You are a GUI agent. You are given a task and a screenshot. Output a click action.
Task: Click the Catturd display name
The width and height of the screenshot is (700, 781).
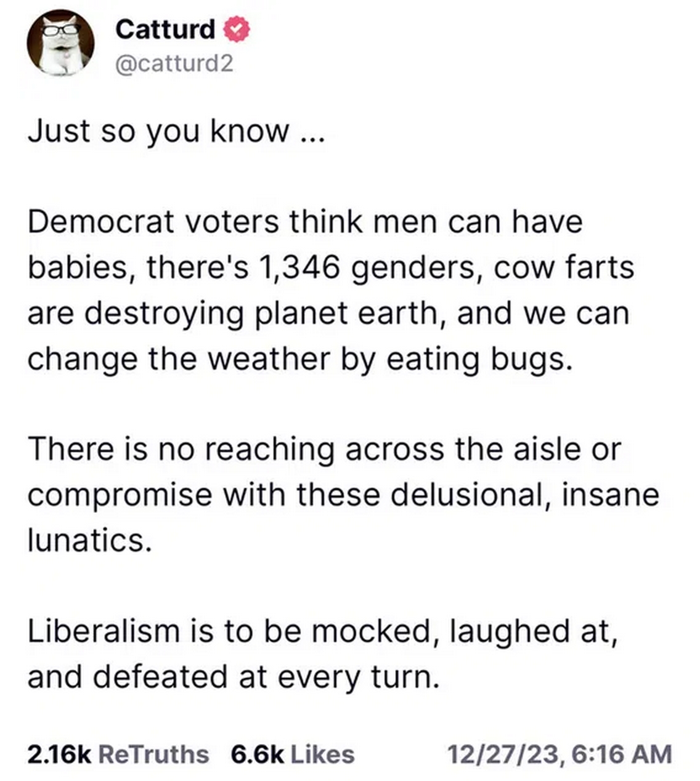pyautogui.click(x=165, y=29)
